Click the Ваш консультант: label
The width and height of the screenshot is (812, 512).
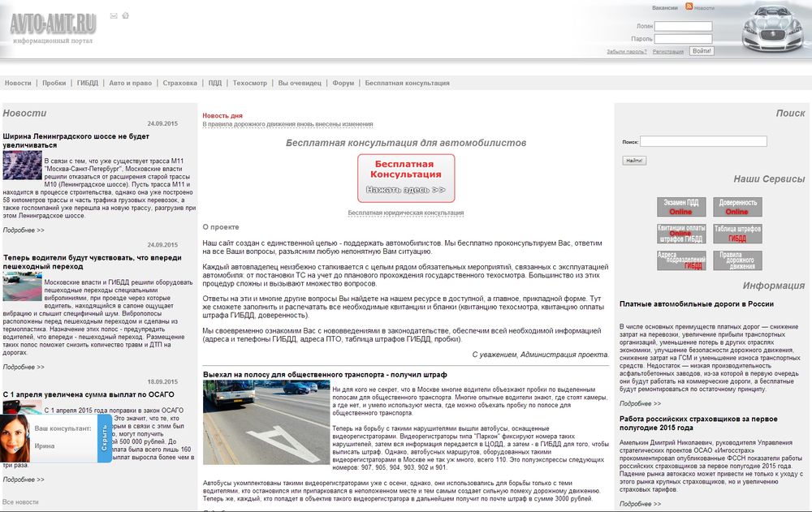tap(63, 428)
